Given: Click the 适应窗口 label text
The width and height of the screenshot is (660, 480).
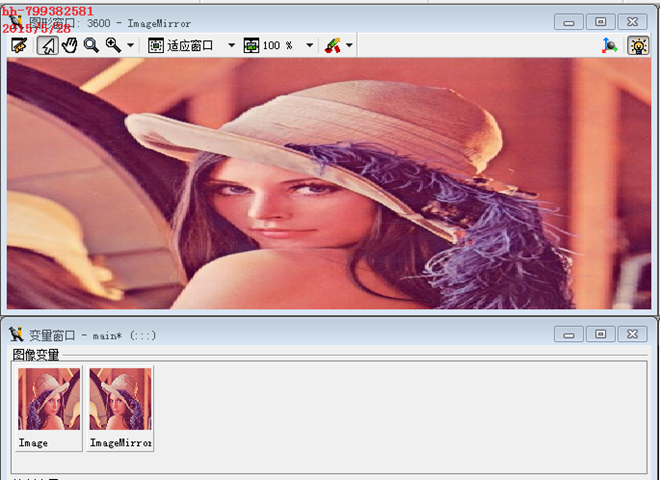Looking at the screenshot, I should pyautogui.click(x=190, y=45).
